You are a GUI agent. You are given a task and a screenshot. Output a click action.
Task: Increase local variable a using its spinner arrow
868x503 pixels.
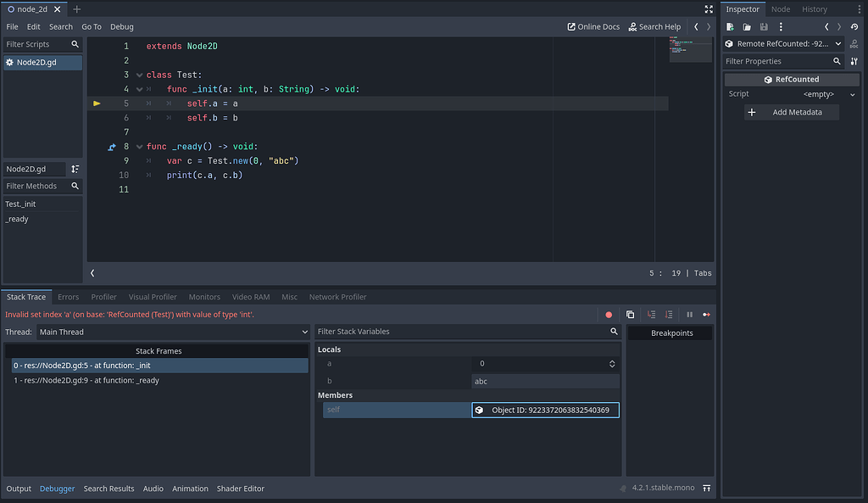tap(610, 361)
